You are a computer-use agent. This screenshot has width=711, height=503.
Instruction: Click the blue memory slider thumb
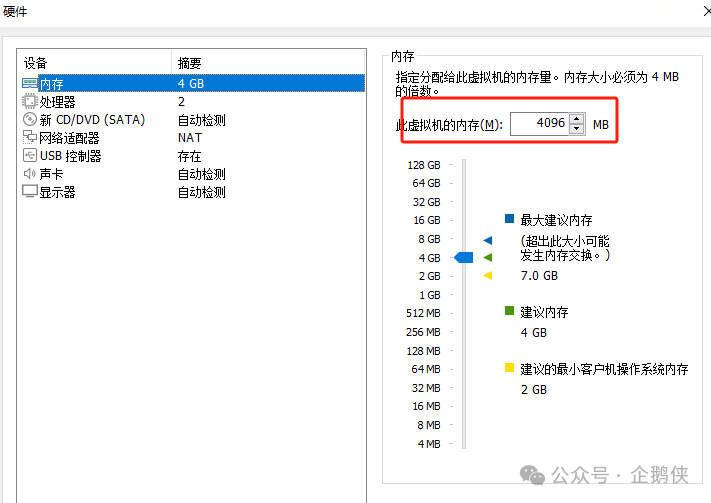463,258
